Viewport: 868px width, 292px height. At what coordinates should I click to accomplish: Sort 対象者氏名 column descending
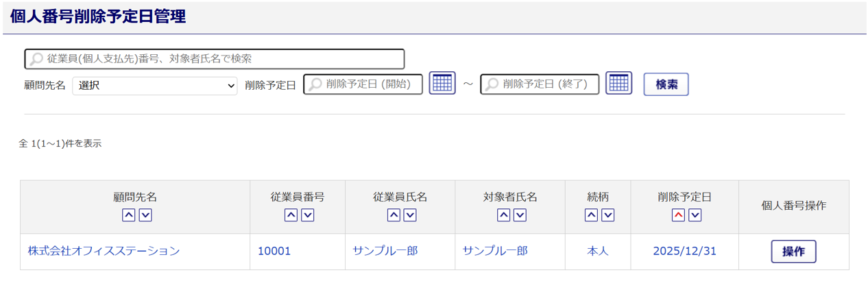[x=520, y=215]
